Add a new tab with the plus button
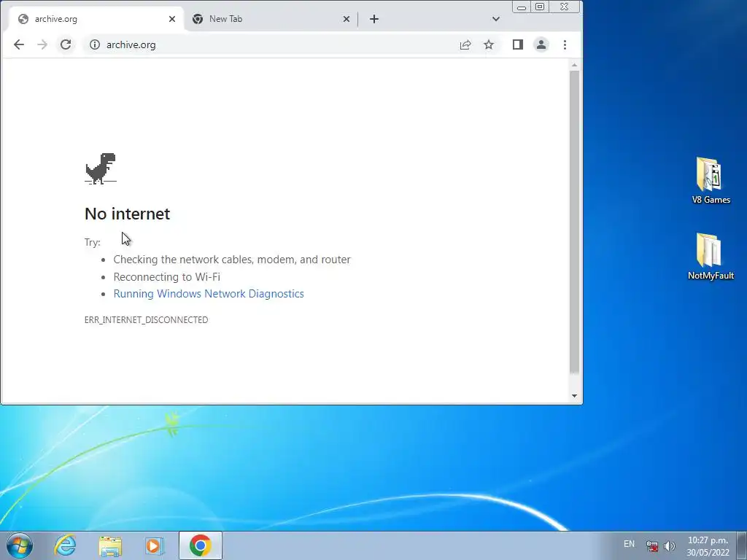 [374, 19]
